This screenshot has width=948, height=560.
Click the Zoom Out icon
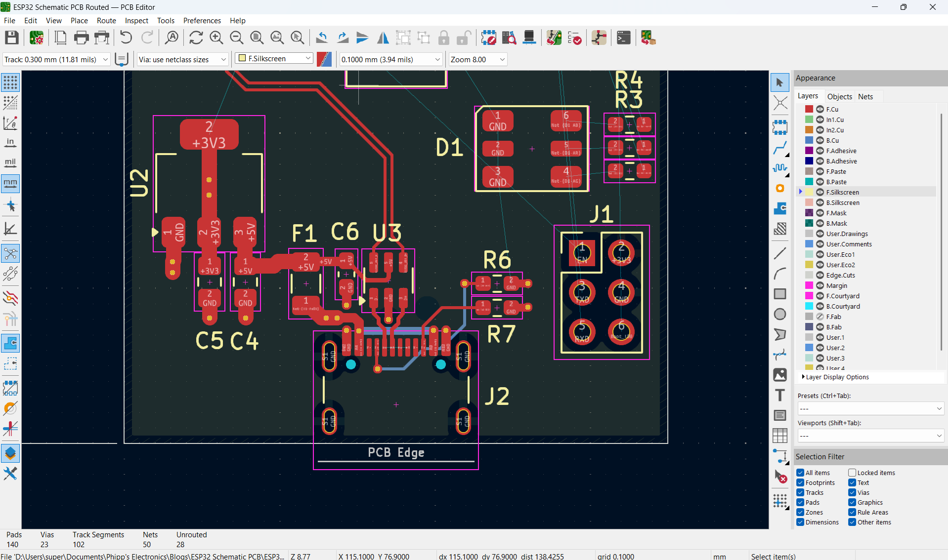[x=236, y=38]
